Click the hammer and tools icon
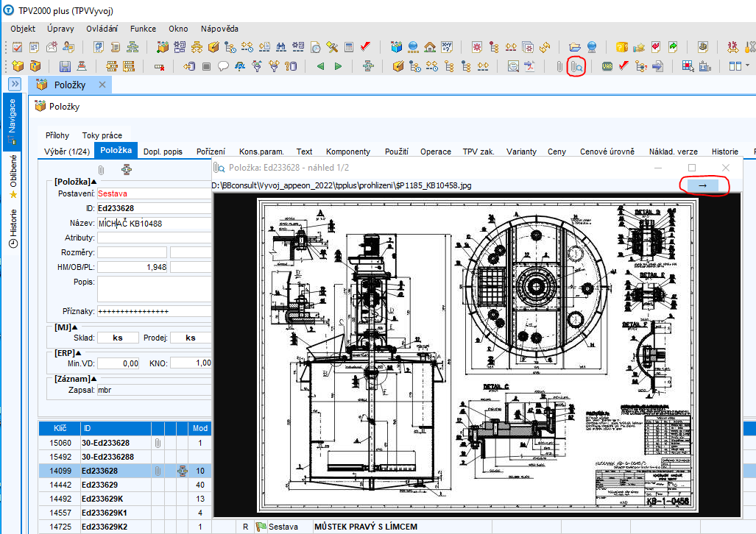 (332, 47)
